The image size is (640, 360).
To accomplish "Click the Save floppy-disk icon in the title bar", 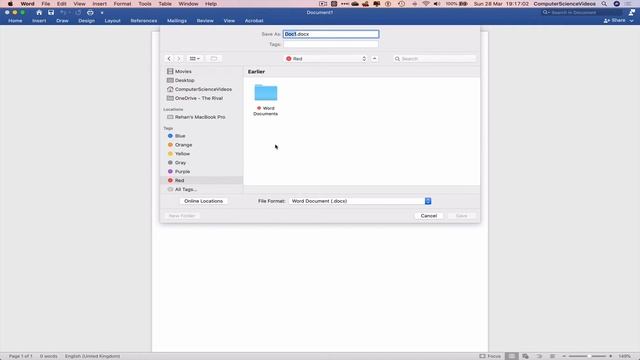I will [x=51, y=13].
